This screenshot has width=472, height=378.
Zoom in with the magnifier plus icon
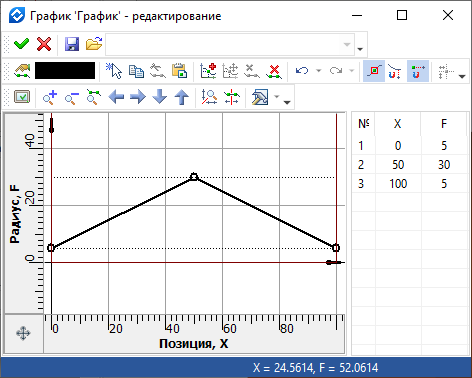click(x=50, y=97)
